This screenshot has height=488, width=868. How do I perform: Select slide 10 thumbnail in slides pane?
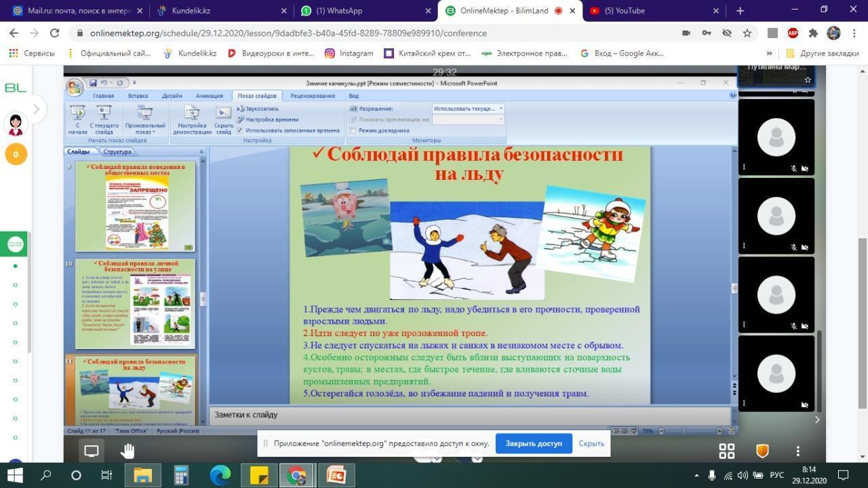coord(136,303)
